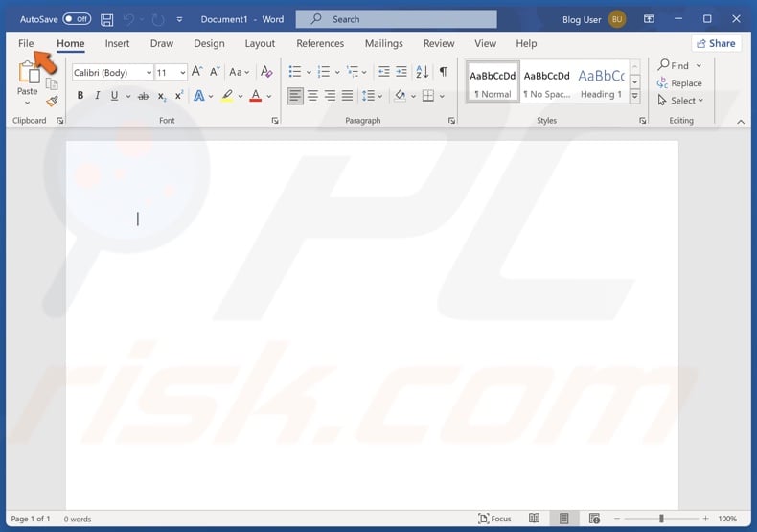Collapse the ribbon with the chevron
757x532 pixels.
tap(741, 122)
